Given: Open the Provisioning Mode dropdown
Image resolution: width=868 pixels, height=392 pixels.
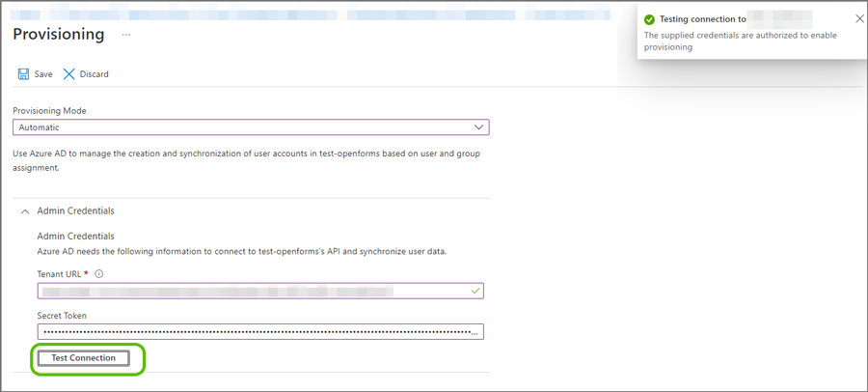Looking at the screenshot, I should coord(251,127).
